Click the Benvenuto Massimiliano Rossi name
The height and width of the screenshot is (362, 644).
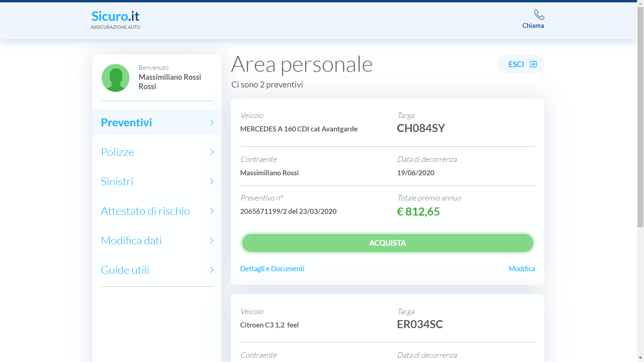coord(170,82)
